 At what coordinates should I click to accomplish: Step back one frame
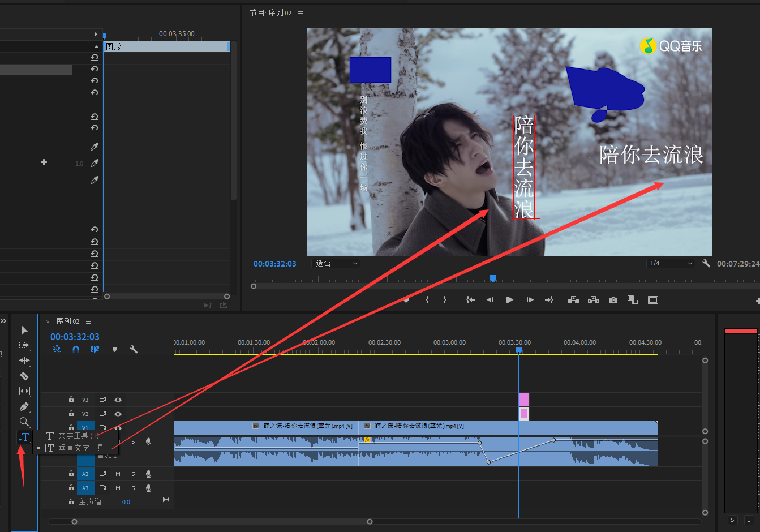point(490,300)
